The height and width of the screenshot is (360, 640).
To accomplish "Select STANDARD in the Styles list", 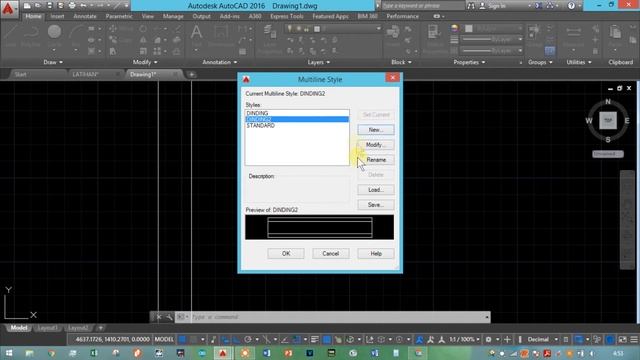I will [x=297, y=126].
